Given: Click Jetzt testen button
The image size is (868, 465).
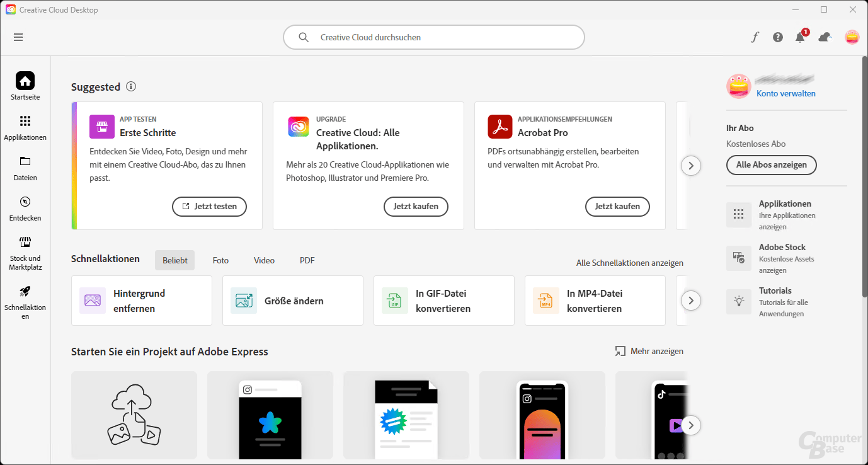Looking at the screenshot, I should pos(209,206).
